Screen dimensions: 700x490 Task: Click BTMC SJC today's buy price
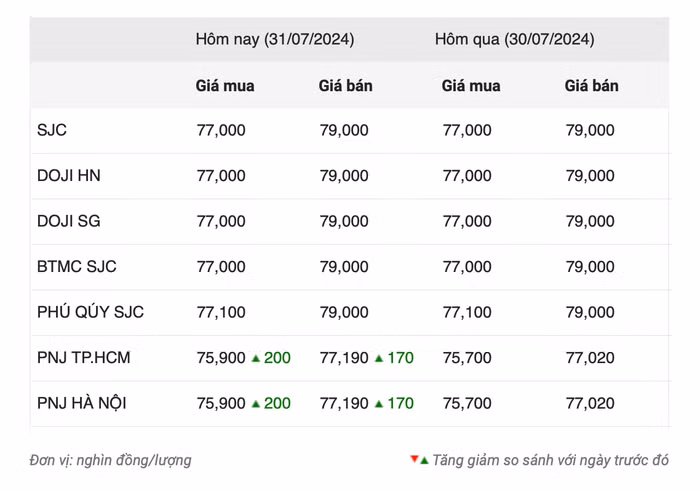click(221, 267)
